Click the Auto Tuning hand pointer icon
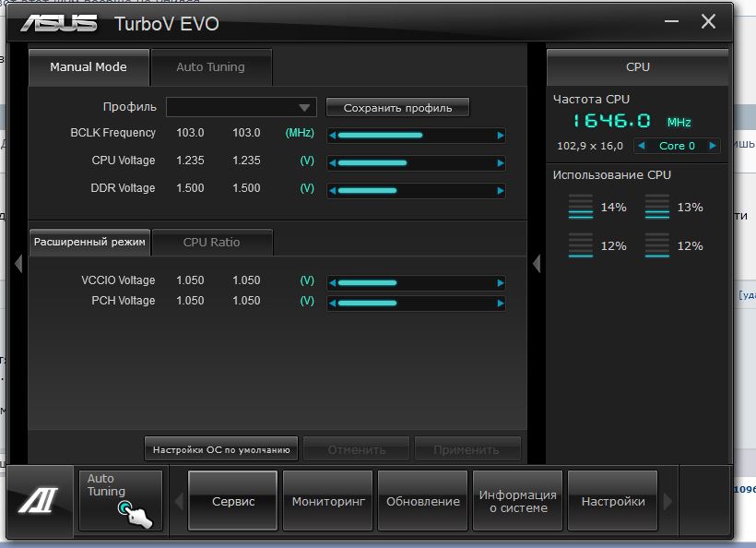The height and width of the screenshot is (548, 756). 135,514
